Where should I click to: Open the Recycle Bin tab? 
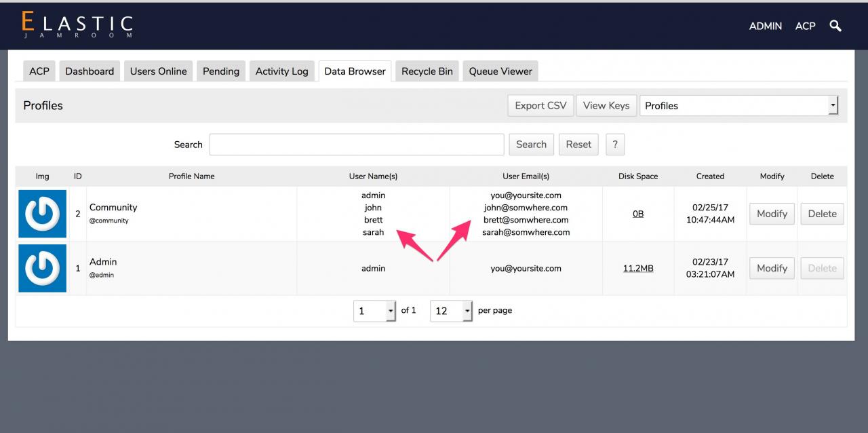427,71
